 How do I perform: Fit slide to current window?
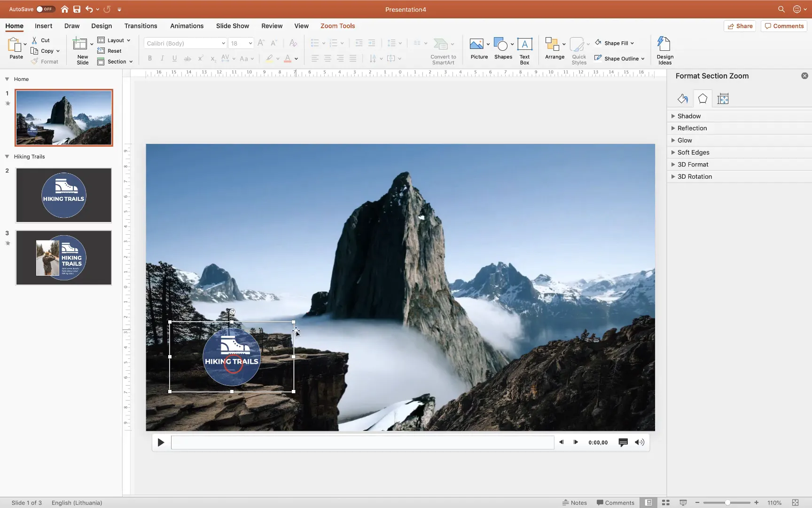pos(795,502)
